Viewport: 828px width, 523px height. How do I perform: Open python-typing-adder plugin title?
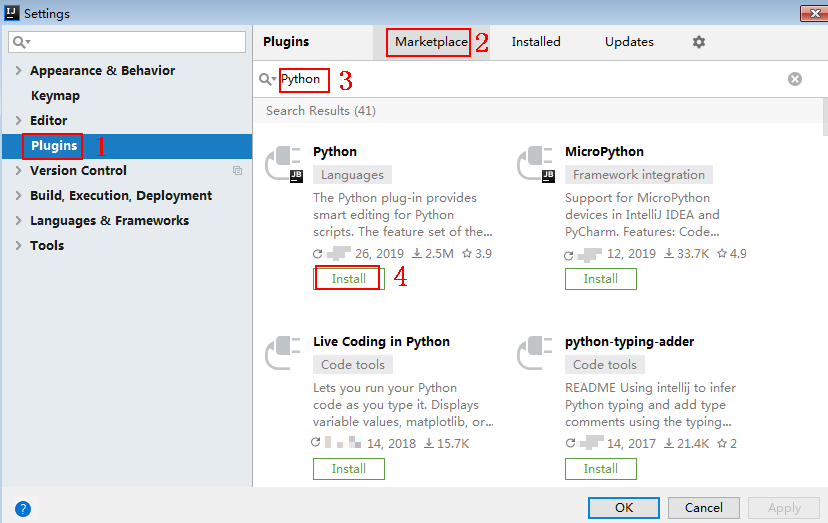tap(629, 342)
